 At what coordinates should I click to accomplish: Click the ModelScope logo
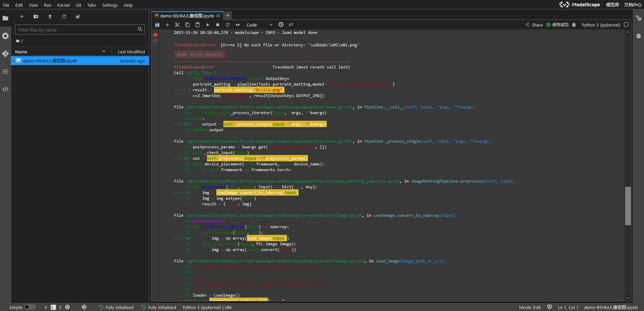pyautogui.click(x=580, y=4)
